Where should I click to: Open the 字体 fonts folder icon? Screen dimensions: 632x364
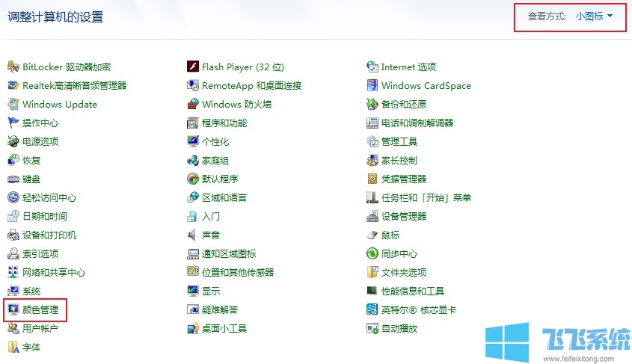click(x=13, y=348)
